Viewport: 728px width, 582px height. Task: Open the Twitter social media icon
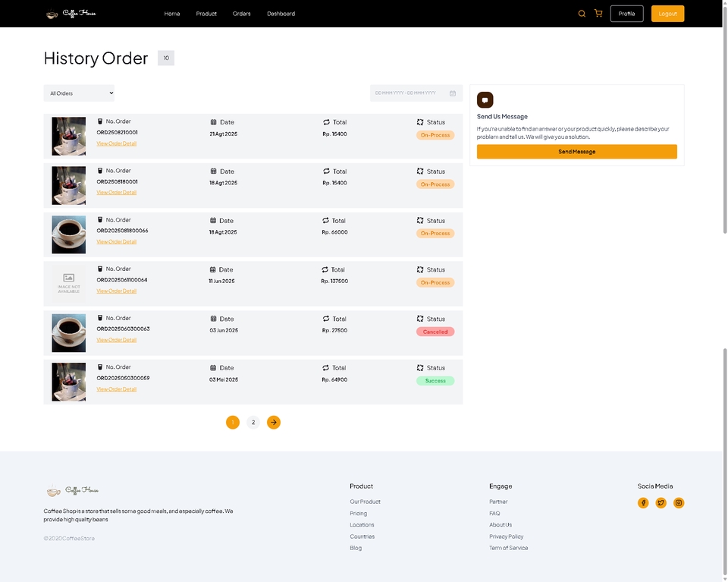661,502
